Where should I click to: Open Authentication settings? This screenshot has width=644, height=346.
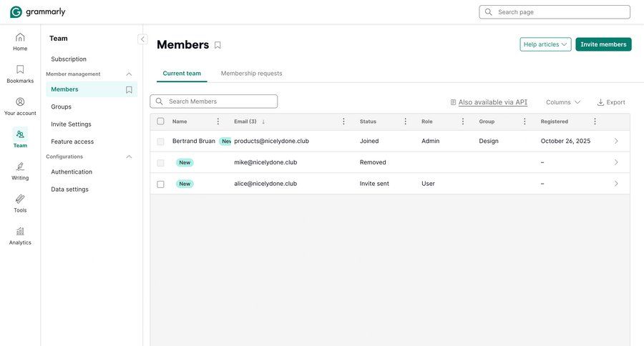click(72, 172)
